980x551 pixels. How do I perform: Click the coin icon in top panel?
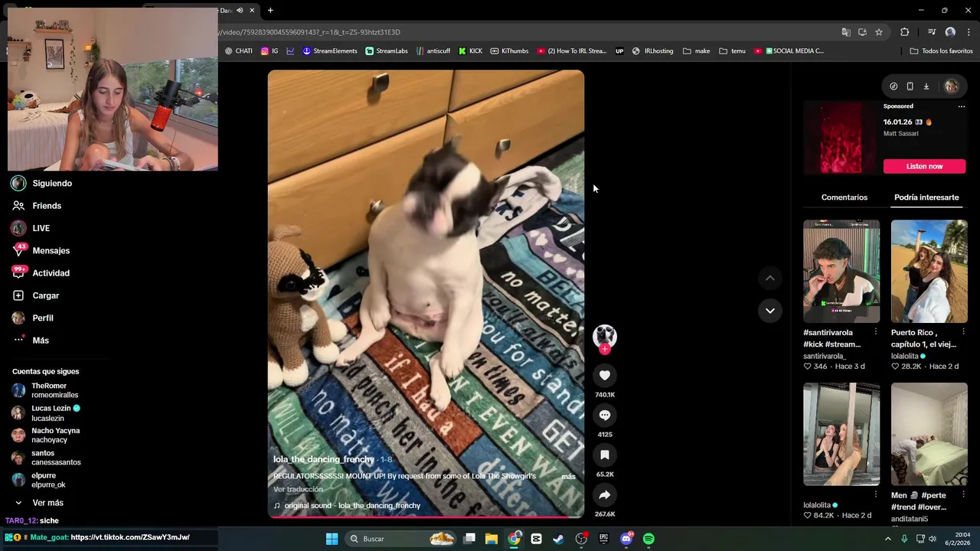pyautogui.click(x=893, y=86)
